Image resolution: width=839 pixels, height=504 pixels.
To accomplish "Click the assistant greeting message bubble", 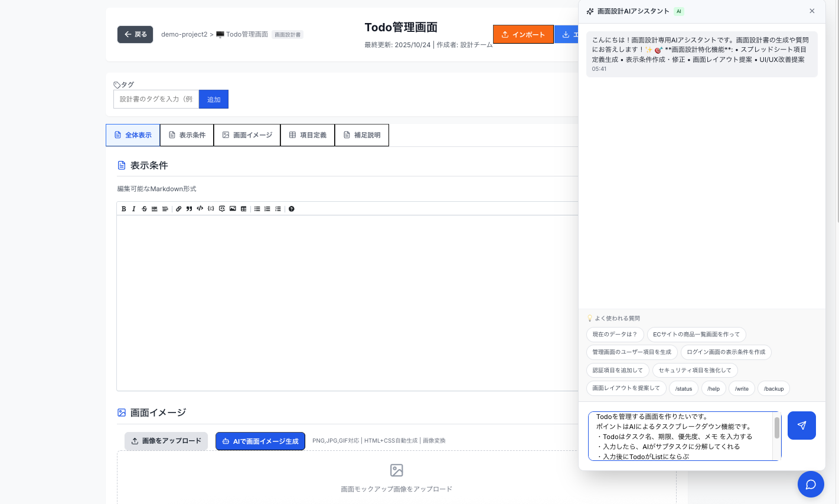I will (x=702, y=54).
